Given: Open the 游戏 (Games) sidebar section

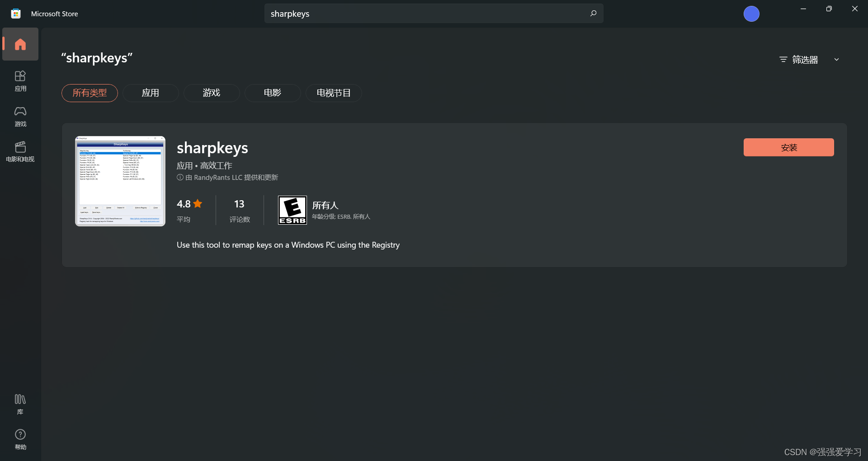Looking at the screenshot, I should point(20,117).
